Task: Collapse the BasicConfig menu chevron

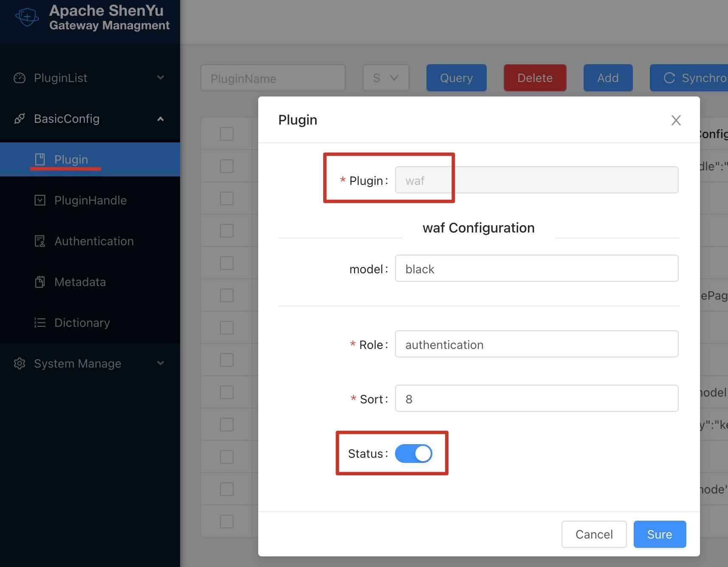Action: (x=161, y=119)
